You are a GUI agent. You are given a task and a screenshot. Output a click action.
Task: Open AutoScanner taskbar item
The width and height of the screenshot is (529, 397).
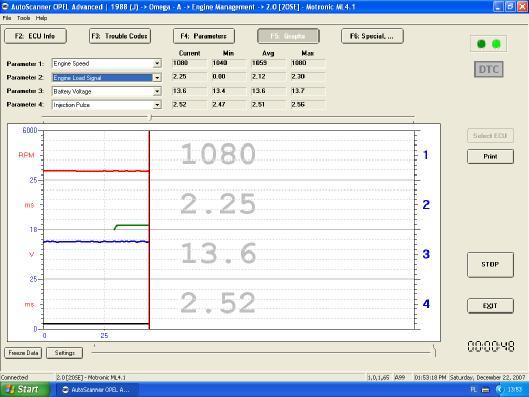97,390
